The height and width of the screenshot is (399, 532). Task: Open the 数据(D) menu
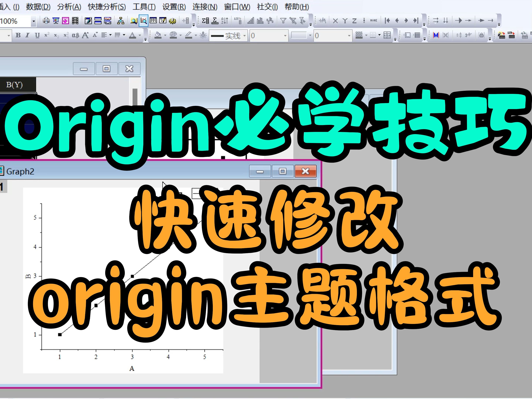point(38,7)
